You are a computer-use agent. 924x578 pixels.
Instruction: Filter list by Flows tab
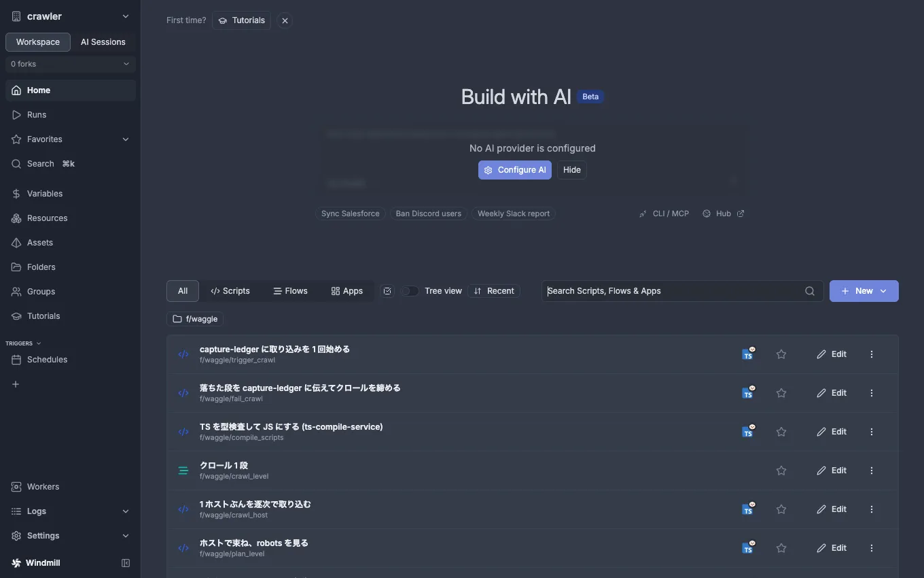(x=290, y=291)
